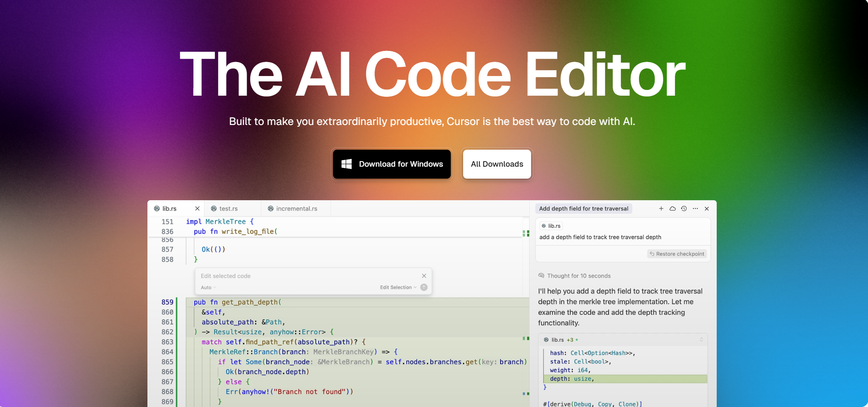This screenshot has height=407, width=868.
Task: Click 'weight: i64,' in the chat code block
Action: click(x=570, y=370)
